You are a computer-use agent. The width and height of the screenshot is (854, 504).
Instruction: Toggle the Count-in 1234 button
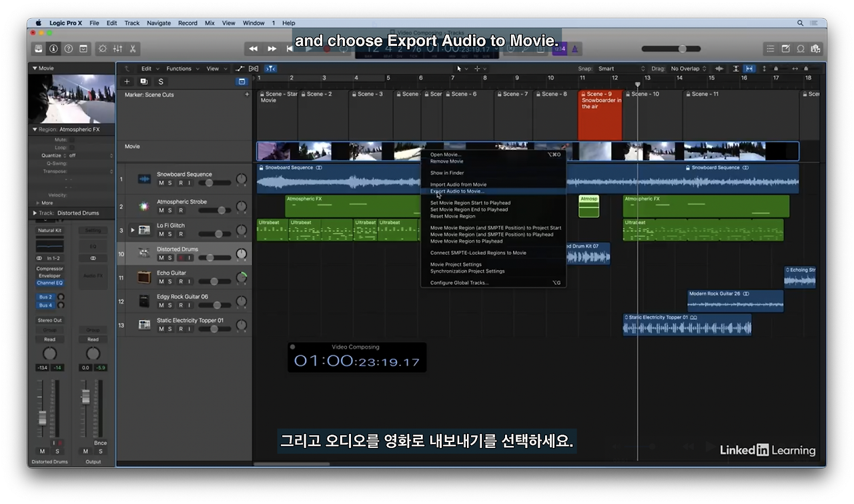tap(560, 49)
